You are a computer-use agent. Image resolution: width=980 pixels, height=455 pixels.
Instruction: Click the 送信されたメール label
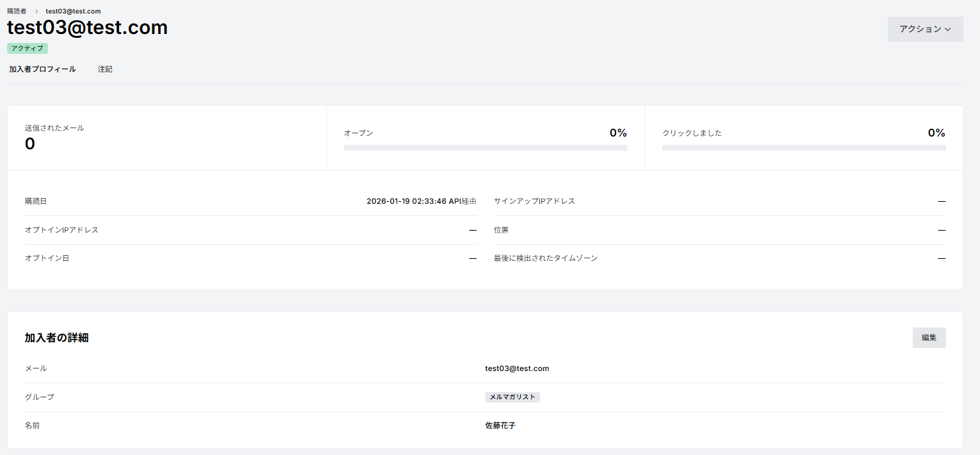pos(54,128)
